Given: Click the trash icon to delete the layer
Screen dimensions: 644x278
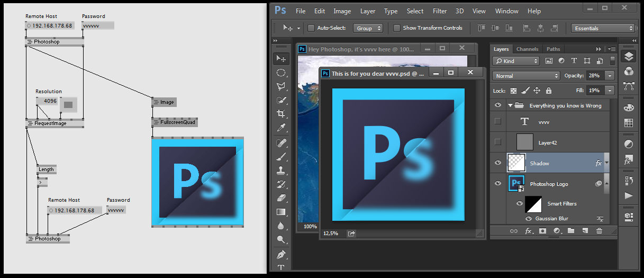Looking at the screenshot, I should [599, 231].
